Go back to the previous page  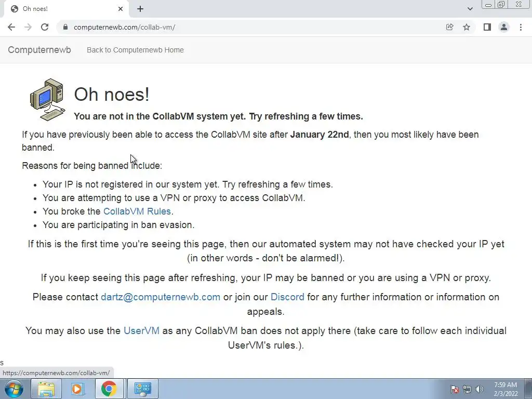click(x=11, y=27)
